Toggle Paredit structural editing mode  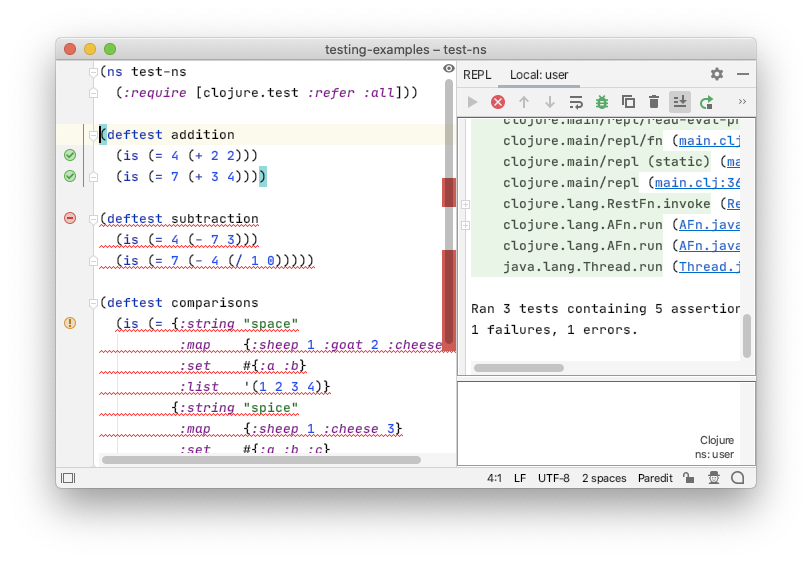(x=655, y=478)
